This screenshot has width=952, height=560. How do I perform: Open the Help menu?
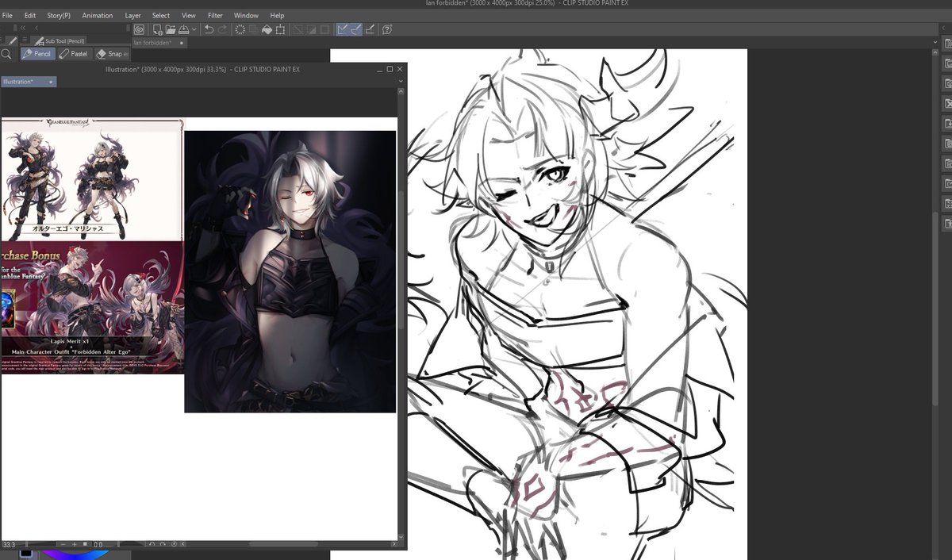[x=277, y=15]
